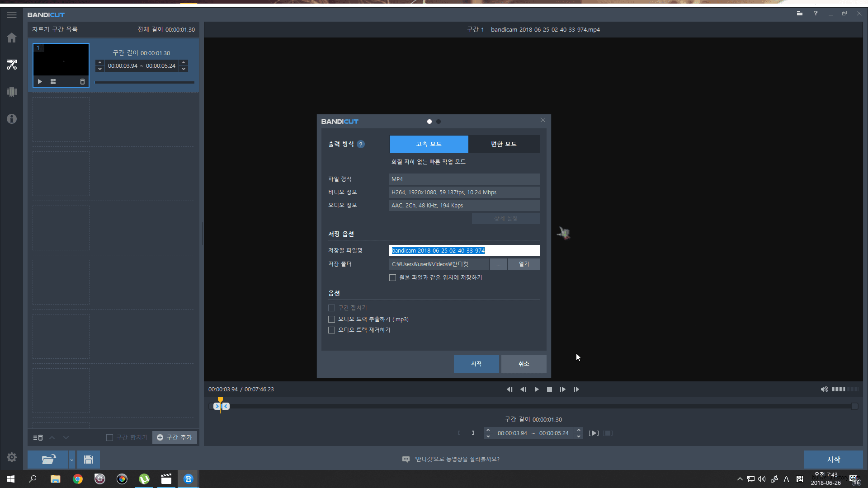Viewport: 868px width, 488px height.
Task: Select the Cut mode scissors icon
Action: click(x=12, y=65)
